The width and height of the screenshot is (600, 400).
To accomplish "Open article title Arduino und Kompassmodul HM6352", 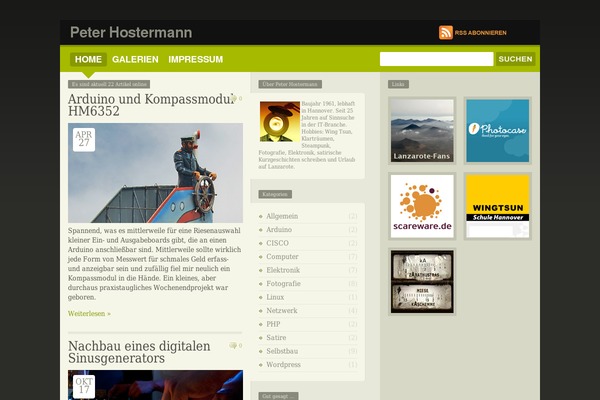I will (151, 105).
